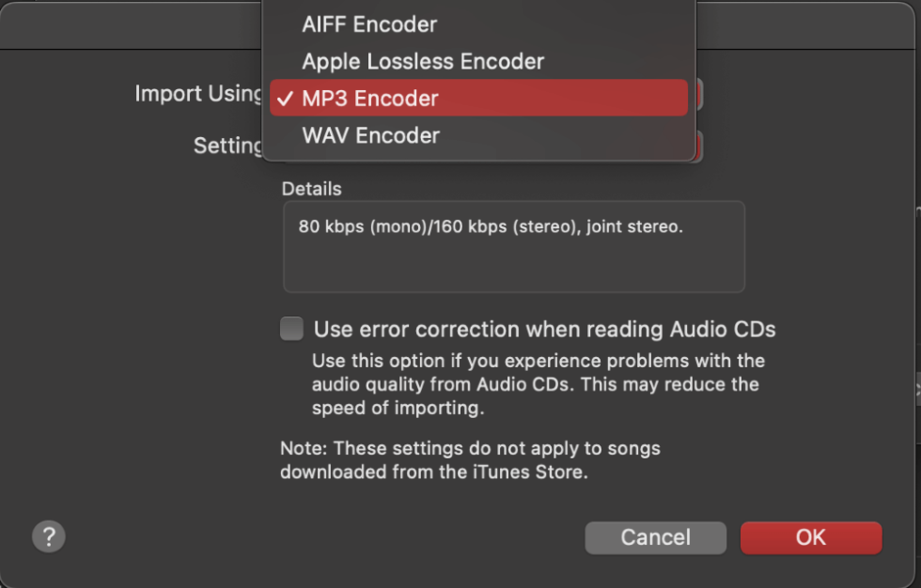Screen dimensions: 921x588
Task: Open the Help question mark icon
Action: [48, 536]
